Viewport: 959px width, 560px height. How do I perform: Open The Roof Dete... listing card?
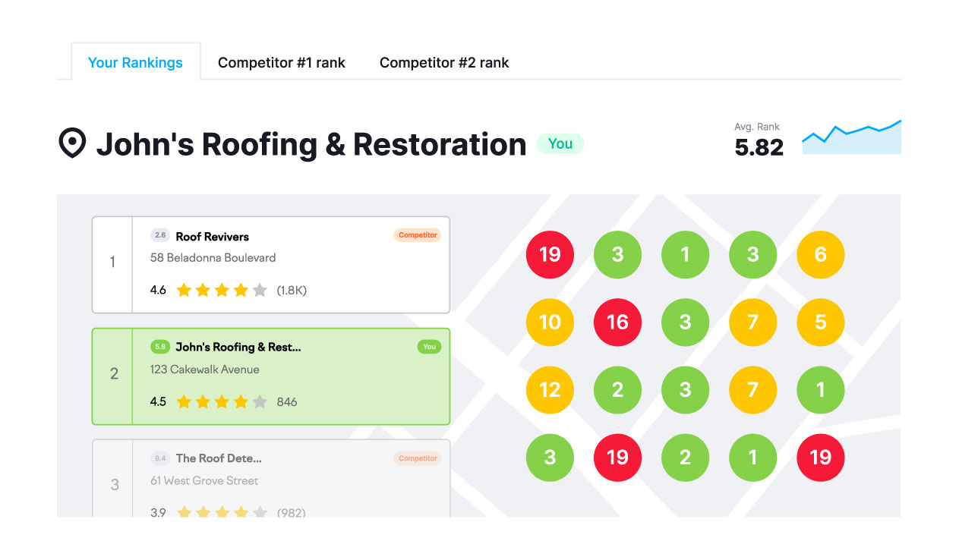click(x=270, y=478)
